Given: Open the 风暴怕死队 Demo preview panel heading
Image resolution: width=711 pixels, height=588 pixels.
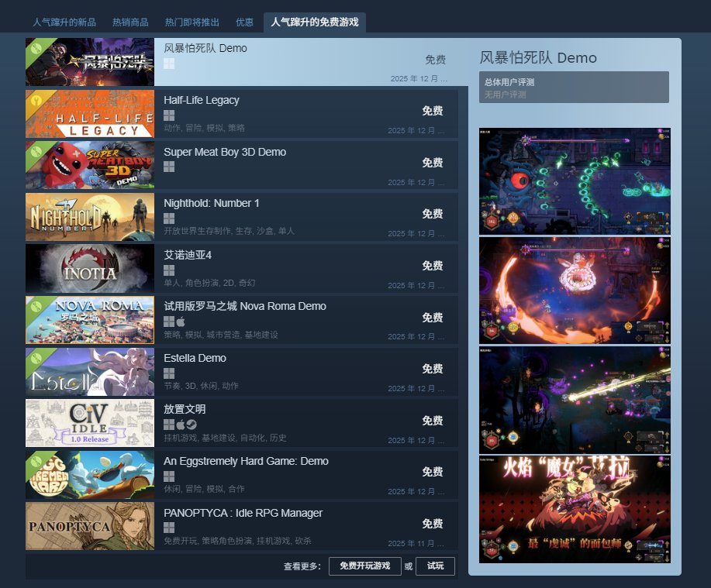Looking at the screenshot, I should [538, 58].
